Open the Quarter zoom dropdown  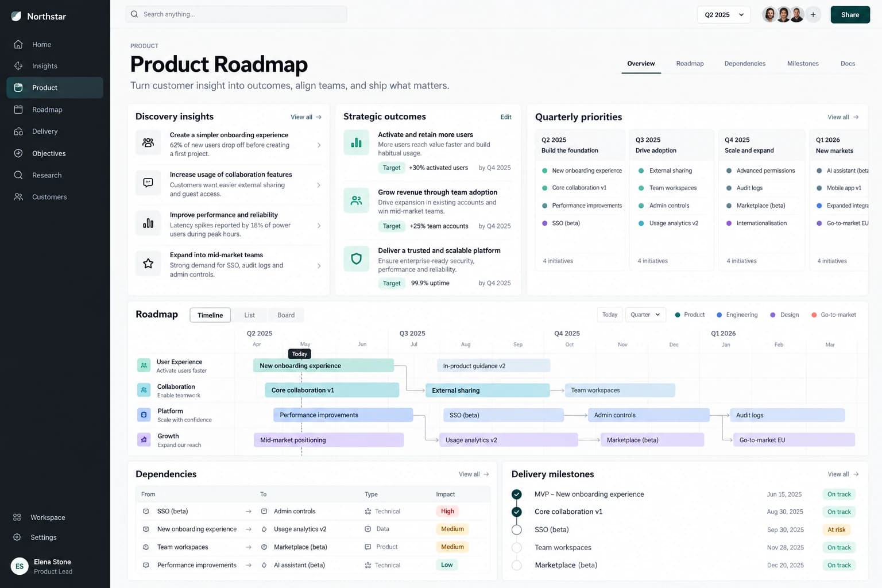pyautogui.click(x=645, y=315)
